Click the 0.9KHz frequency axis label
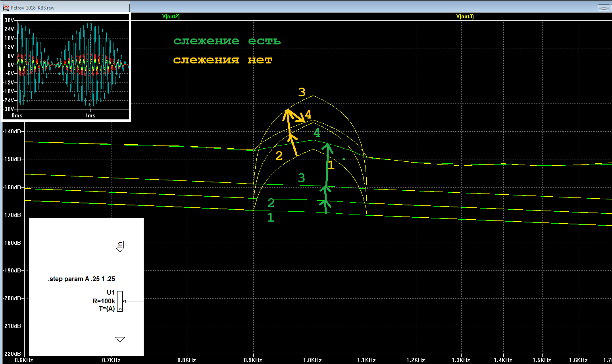 253,360
